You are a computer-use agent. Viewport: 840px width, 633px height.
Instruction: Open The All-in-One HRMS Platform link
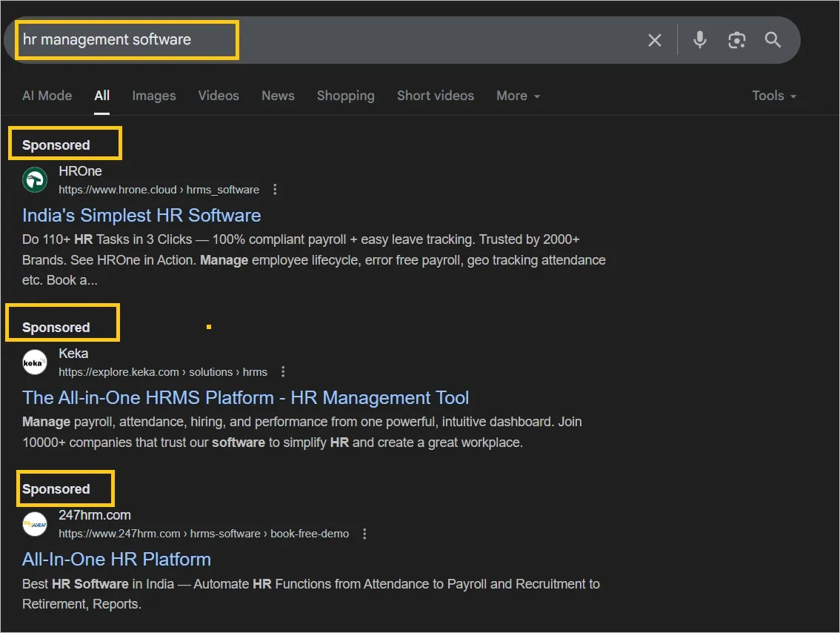click(x=245, y=398)
